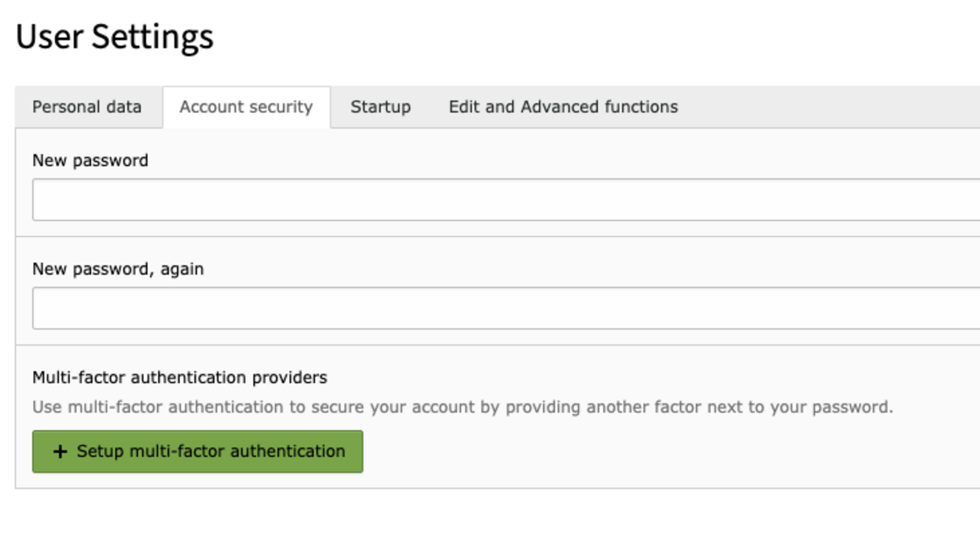The image size is (980, 544).
Task: Click the New password, again label
Action: click(x=118, y=269)
